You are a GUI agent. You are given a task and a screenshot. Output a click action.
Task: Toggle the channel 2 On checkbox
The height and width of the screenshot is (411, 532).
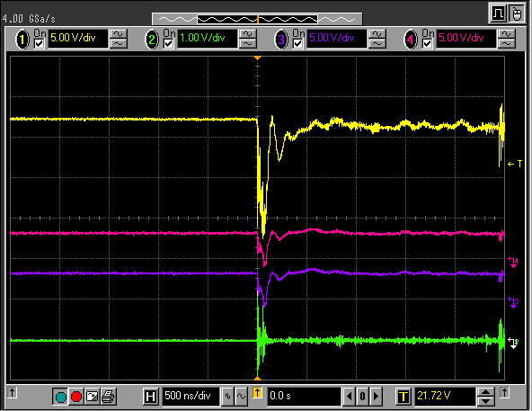coord(169,44)
